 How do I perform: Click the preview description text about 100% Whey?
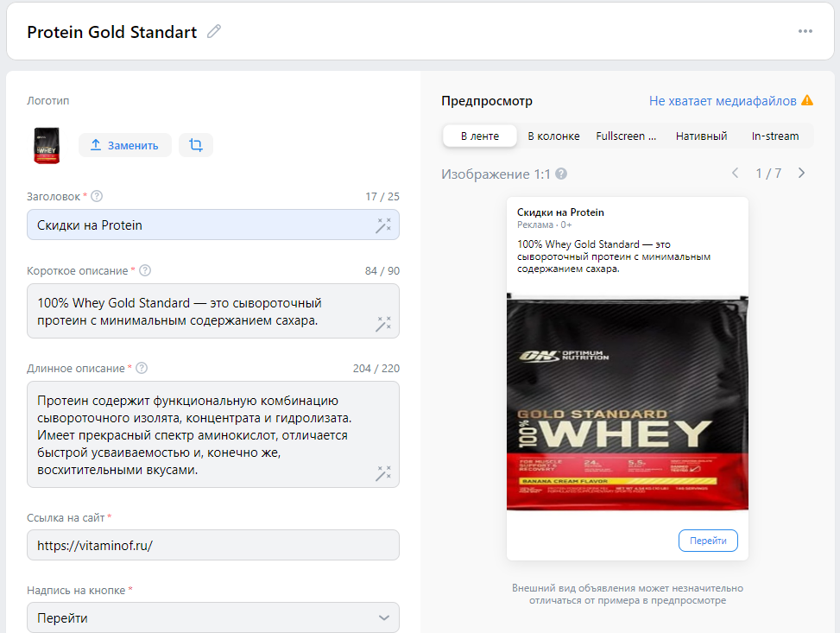click(614, 256)
